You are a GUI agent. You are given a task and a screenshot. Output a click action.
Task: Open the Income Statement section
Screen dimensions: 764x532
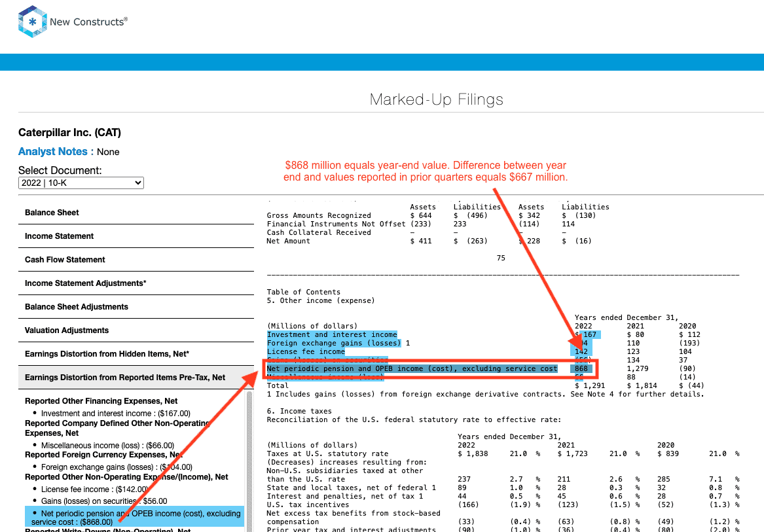pyautogui.click(x=136, y=236)
